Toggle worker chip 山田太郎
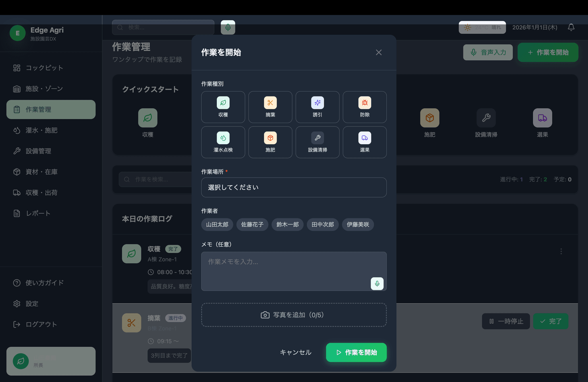The width and height of the screenshot is (588, 382). point(217,225)
